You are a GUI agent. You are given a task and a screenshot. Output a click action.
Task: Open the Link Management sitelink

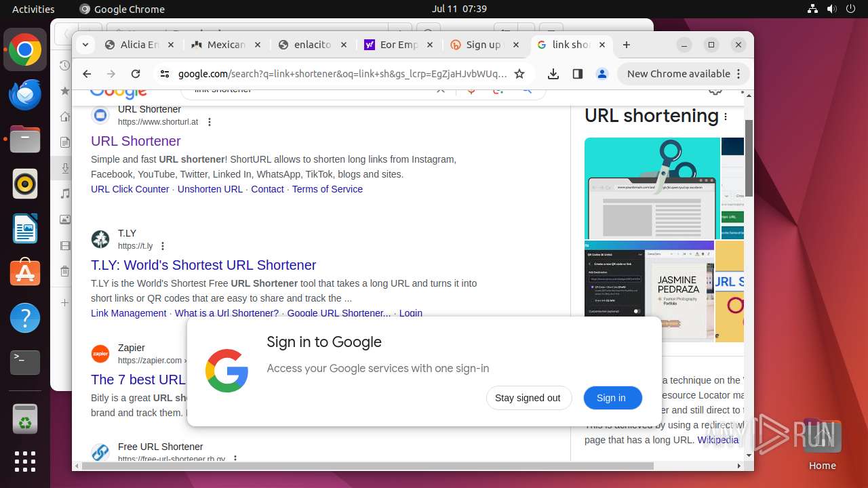click(129, 313)
